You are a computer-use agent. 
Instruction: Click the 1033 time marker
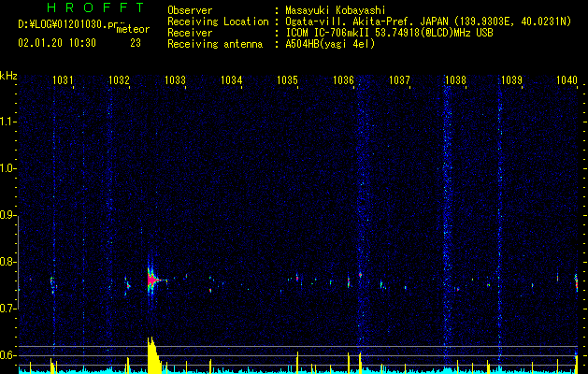coord(175,79)
